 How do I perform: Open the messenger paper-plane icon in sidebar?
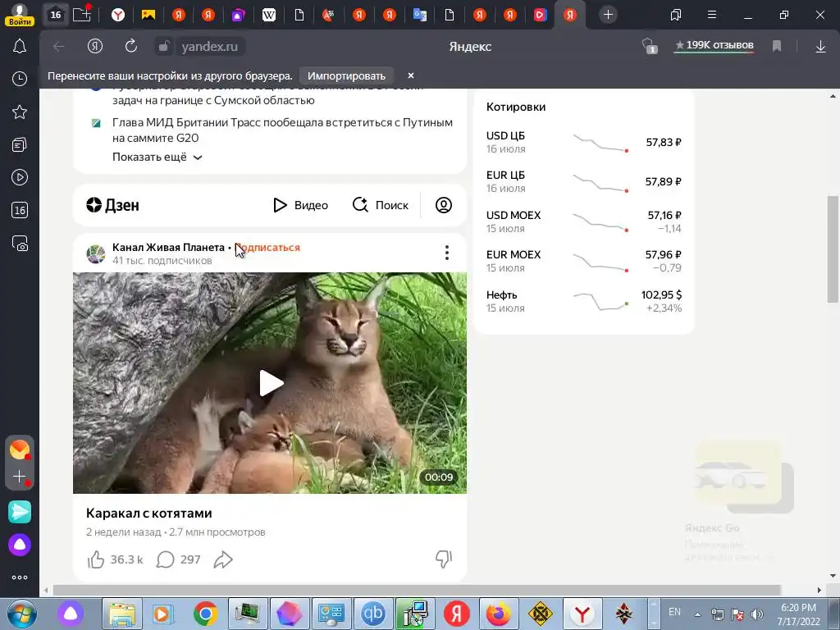click(20, 512)
